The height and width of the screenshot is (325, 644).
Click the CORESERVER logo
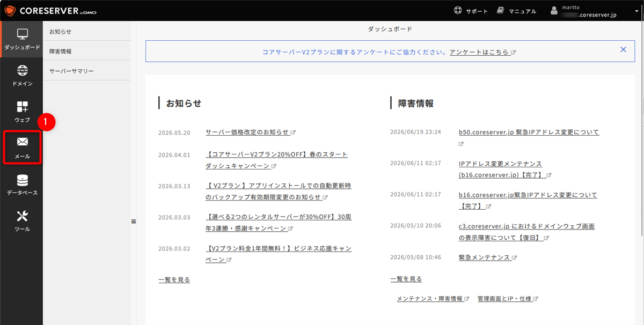pos(51,11)
